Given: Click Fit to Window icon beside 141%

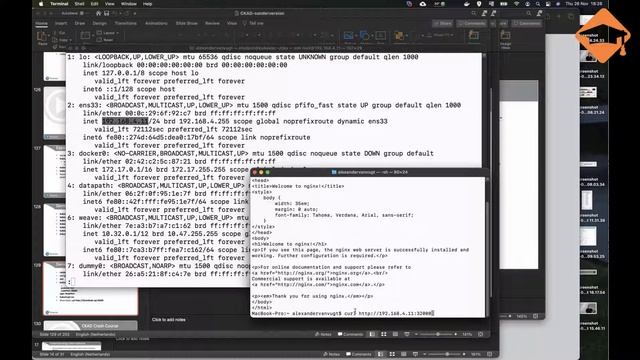Looking at the screenshot, I should click(481, 334).
